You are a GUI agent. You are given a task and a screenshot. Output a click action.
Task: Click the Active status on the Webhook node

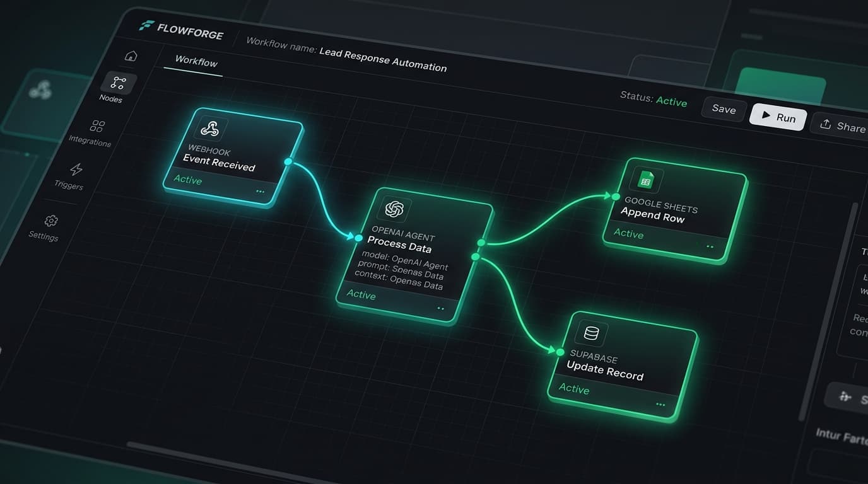[x=188, y=180]
